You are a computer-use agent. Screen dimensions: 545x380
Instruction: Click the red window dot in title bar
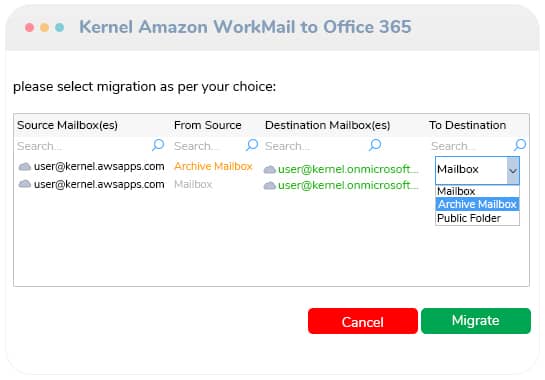(x=30, y=27)
